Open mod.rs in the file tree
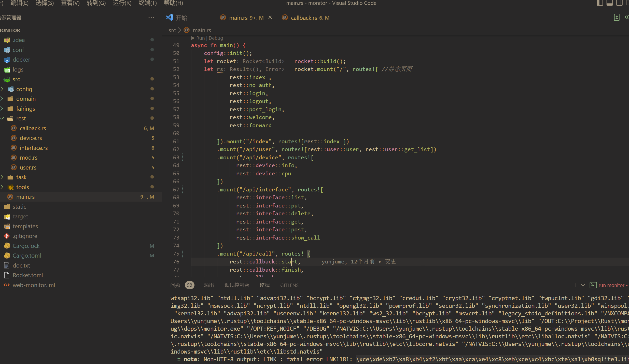The image size is (629, 364). [x=29, y=158]
